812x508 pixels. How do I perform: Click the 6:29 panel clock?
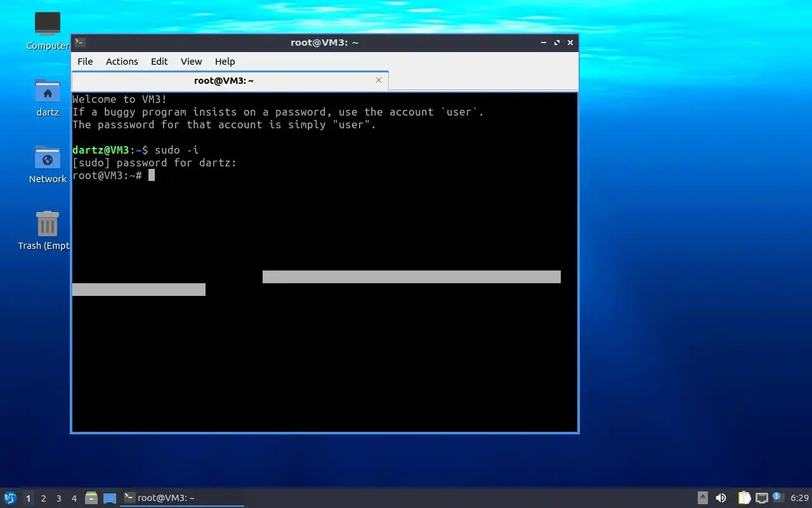tap(799, 498)
